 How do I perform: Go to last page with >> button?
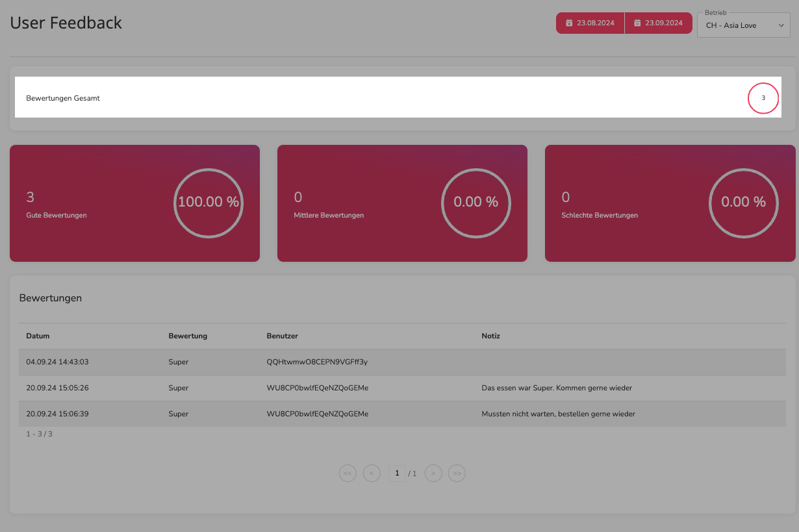point(457,474)
